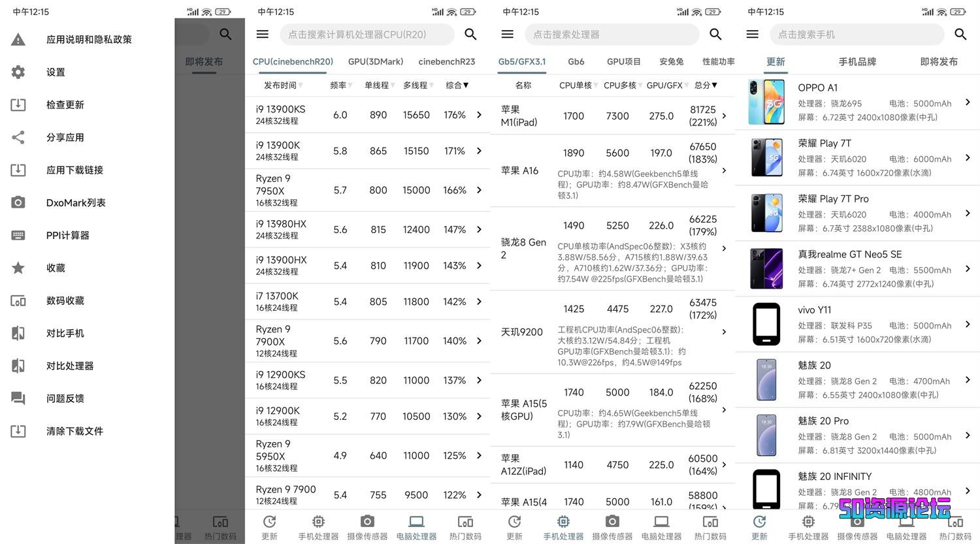Switch to the 手机品牌 tab

[857, 61]
